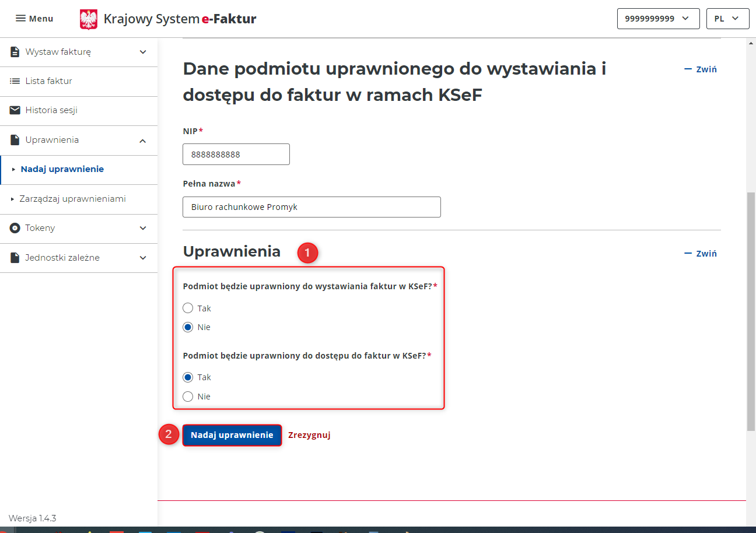The image size is (756, 533).
Task: Open the 9999999999 account dropdown
Action: click(x=658, y=19)
